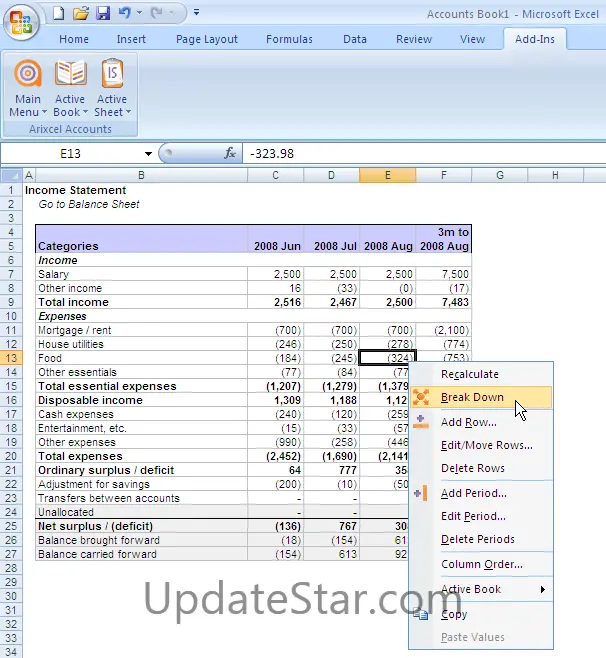Switch to the Home tab
The image size is (606, 658).
[74, 39]
